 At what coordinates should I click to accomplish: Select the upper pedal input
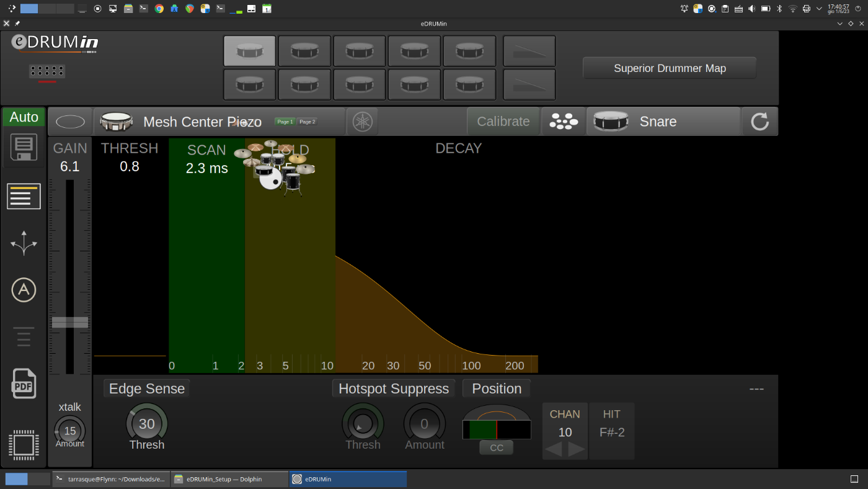(529, 51)
